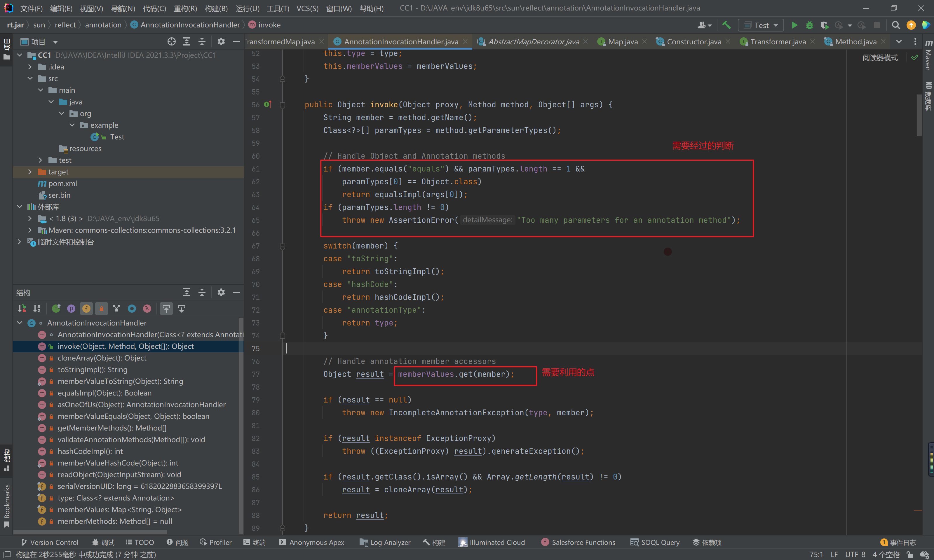934x560 pixels.
Task: Expand the target folder
Action: click(x=30, y=172)
